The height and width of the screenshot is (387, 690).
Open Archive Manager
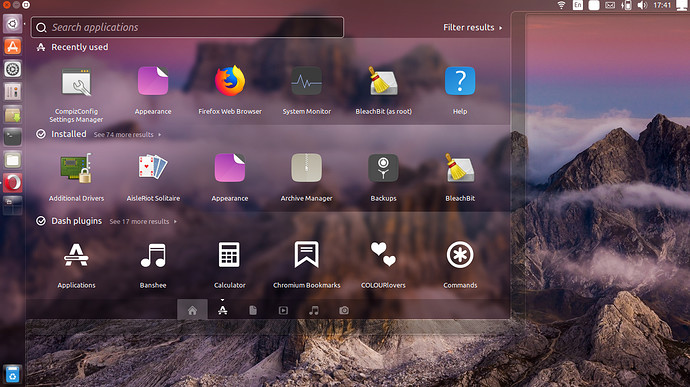click(x=306, y=178)
